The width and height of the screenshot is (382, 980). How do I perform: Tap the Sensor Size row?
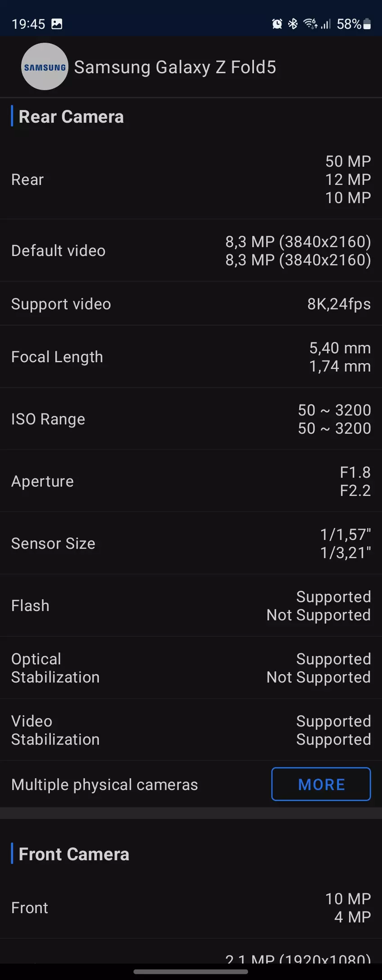click(191, 543)
